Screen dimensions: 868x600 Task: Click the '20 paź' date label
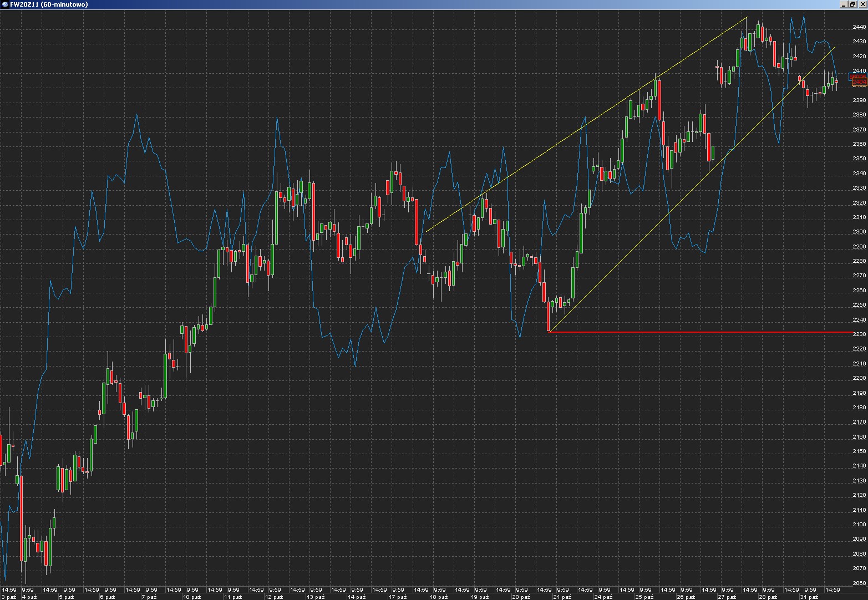(522, 597)
